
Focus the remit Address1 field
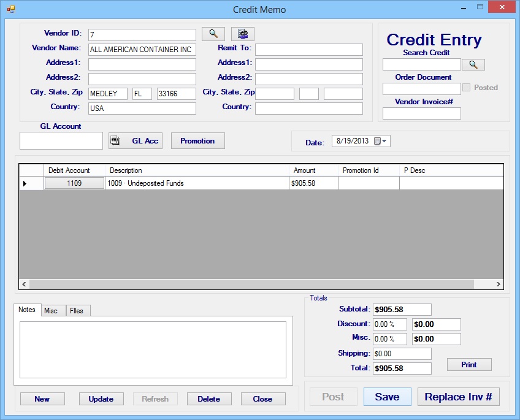tap(309, 64)
